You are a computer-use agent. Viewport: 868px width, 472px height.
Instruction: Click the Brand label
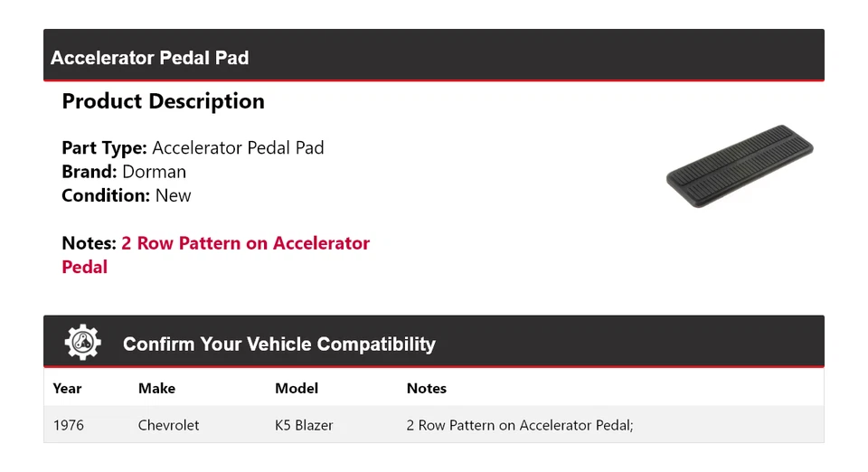[90, 172]
